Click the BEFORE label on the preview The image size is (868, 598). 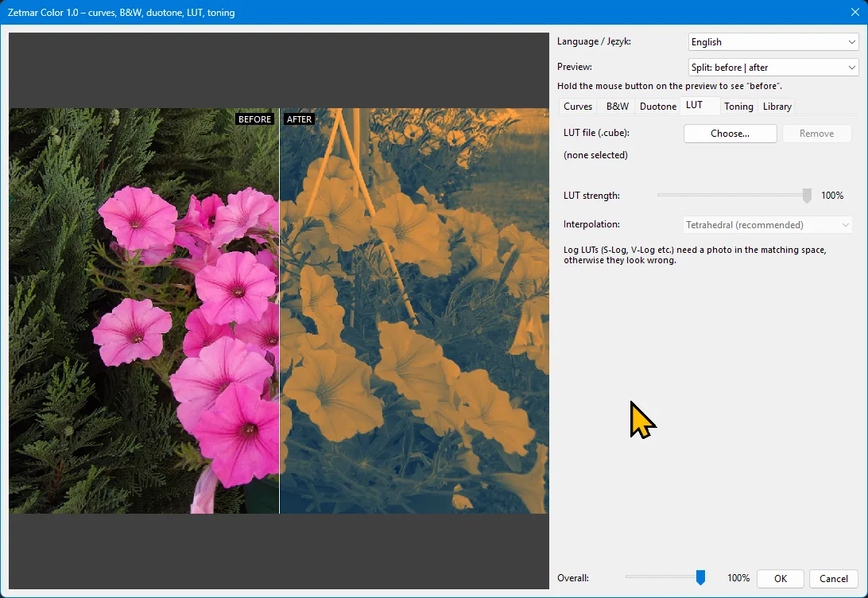coord(254,119)
